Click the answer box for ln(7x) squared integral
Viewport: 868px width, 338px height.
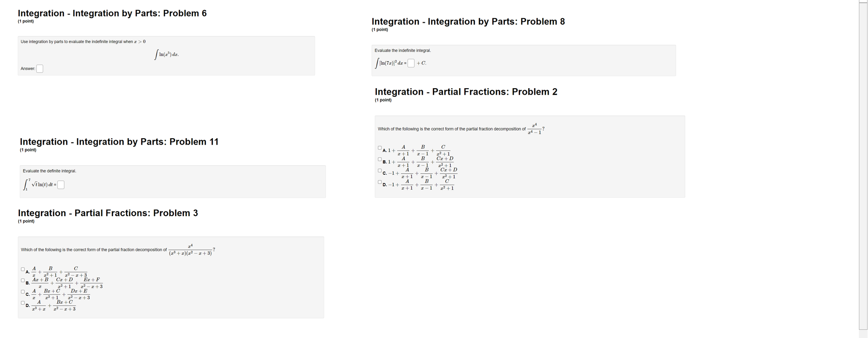coord(411,63)
